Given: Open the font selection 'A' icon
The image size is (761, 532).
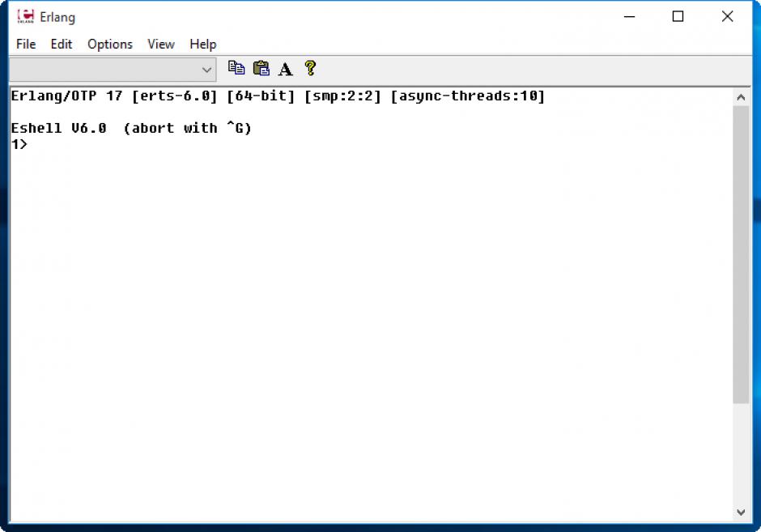Looking at the screenshot, I should [285, 69].
